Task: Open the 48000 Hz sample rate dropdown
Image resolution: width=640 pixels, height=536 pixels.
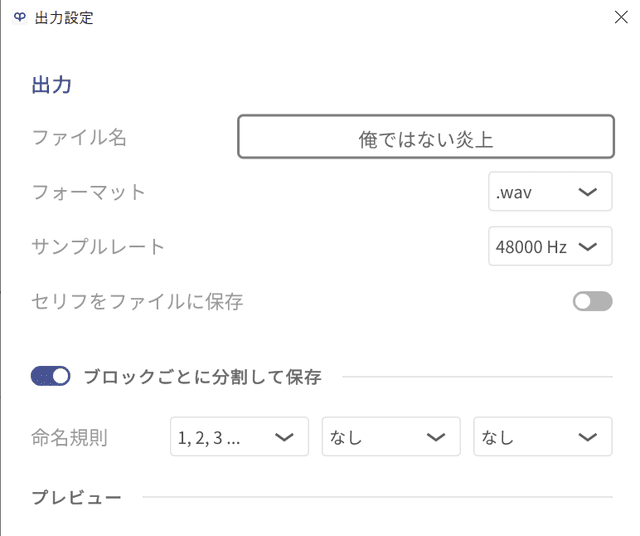Action: [x=550, y=246]
